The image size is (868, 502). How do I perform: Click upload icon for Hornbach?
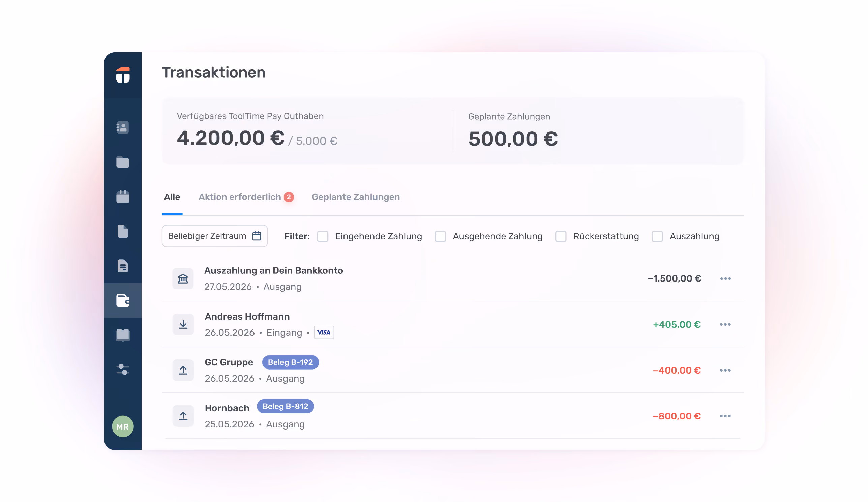(x=183, y=416)
